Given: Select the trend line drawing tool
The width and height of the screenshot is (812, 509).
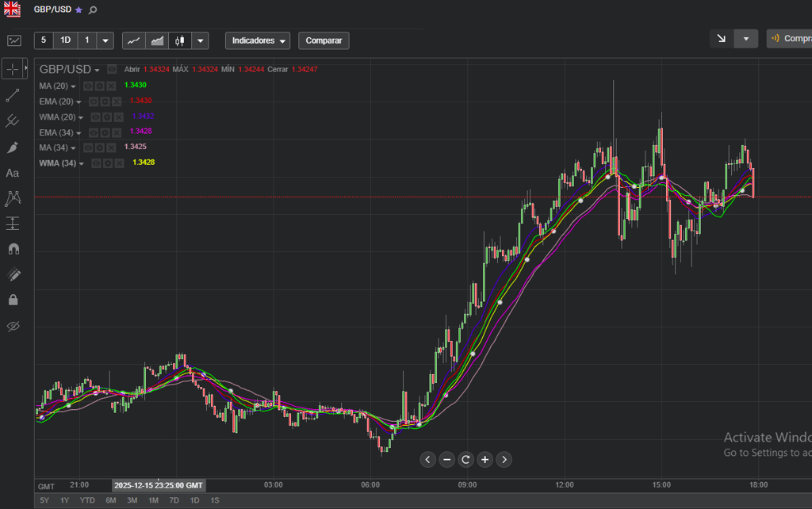Looking at the screenshot, I should (13, 95).
